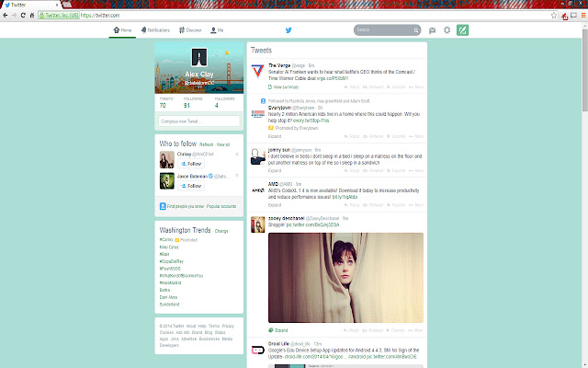This screenshot has height=368, width=588.
Task: Open The Verge avatar
Action: pyautogui.click(x=258, y=71)
